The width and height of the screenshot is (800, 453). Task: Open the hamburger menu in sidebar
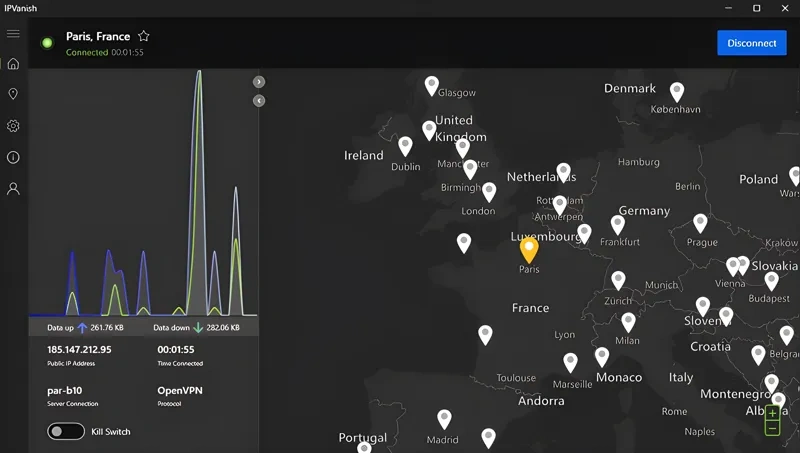pos(13,34)
